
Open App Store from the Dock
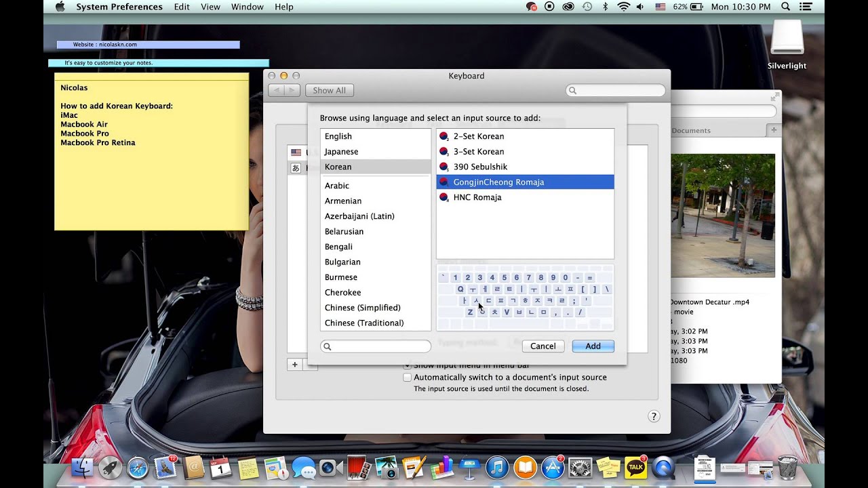point(553,467)
